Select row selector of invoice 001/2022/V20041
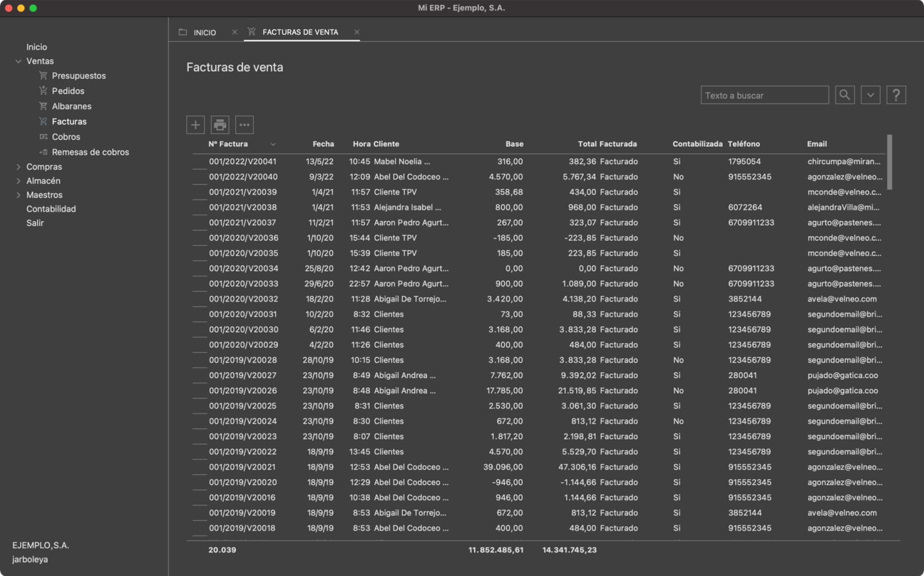This screenshot has width=924, height=576. coord(199,161)
